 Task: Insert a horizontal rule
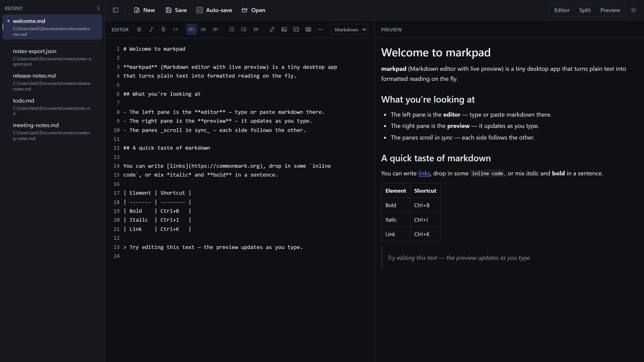[320, 30]
